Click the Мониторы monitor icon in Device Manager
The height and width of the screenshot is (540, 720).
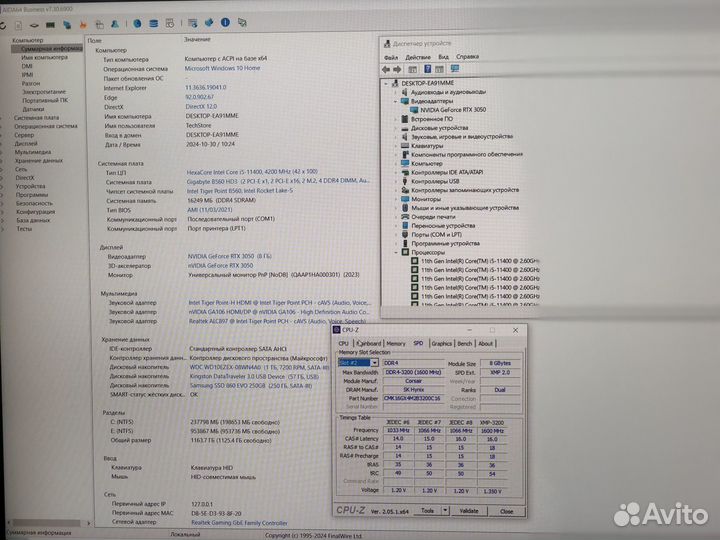click(405, 199)
